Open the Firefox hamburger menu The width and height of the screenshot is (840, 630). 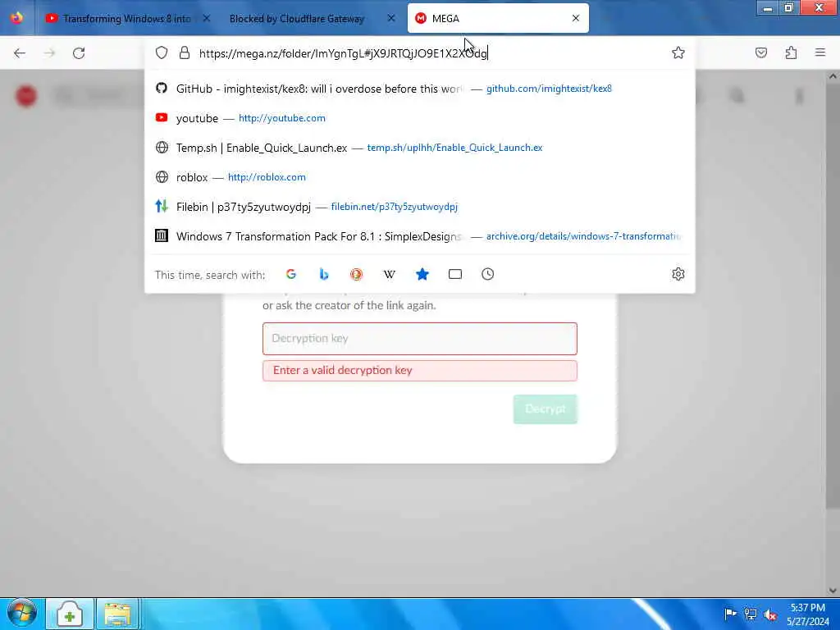[x=820, y=52]
